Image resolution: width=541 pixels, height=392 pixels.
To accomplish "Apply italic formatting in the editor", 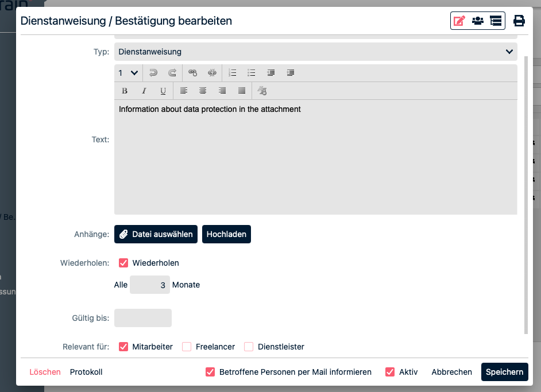I will pos(144,91).
